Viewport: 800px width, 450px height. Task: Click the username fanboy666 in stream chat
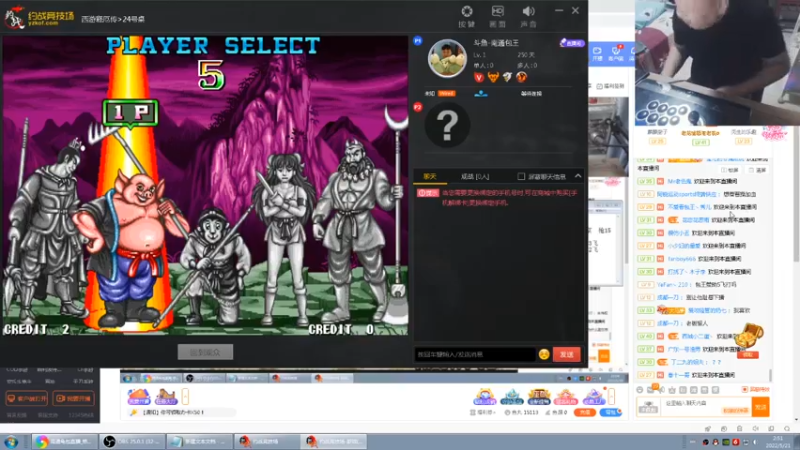(x=682, y=259)
